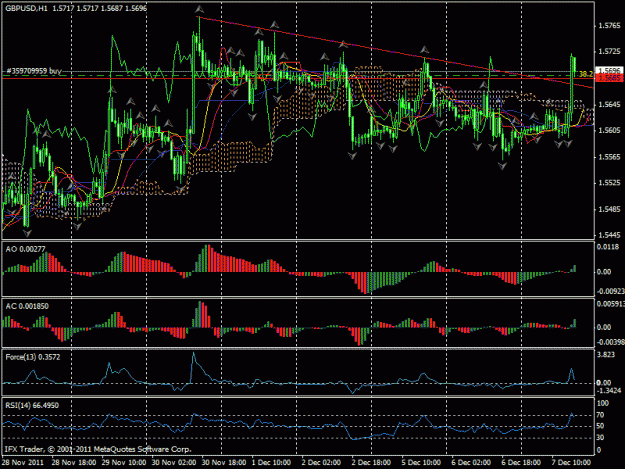Select the AO 0.00277 indicator label
This screenshot has height=469, width=625.
tap(25, 249)
